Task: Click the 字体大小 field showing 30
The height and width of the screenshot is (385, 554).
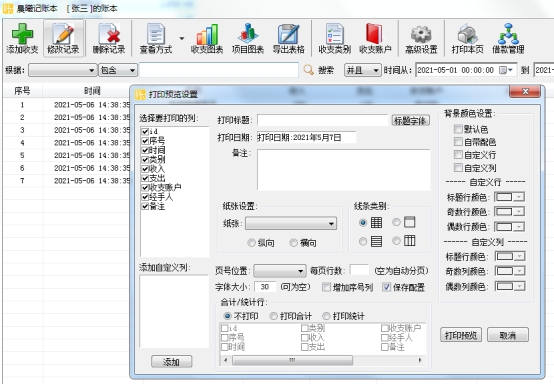Action: (x=265, y=287)
